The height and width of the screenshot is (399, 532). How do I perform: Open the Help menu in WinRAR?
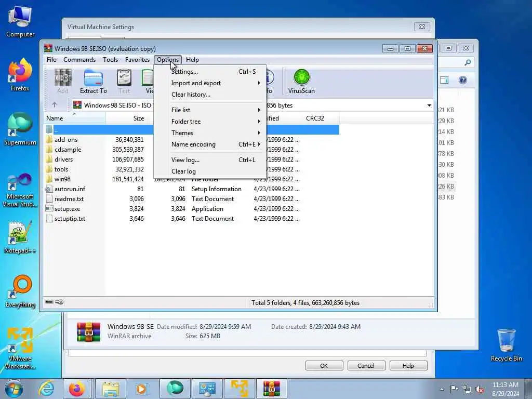tap(192, 60)
